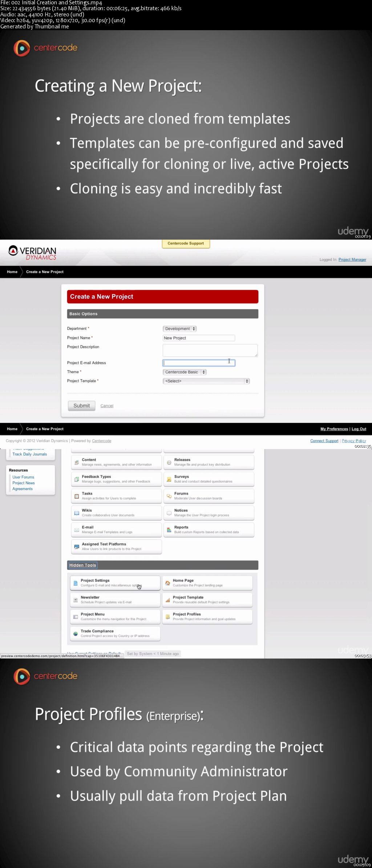The height and width of the screenshot is (868, 372).
Task: Click the Centercode Support tab
Action: (x=186, y=244)
